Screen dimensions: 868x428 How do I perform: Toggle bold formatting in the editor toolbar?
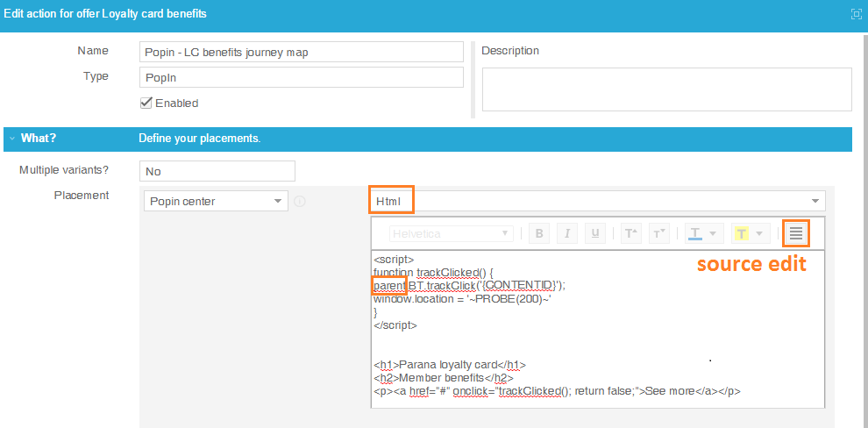pos(539,233)
